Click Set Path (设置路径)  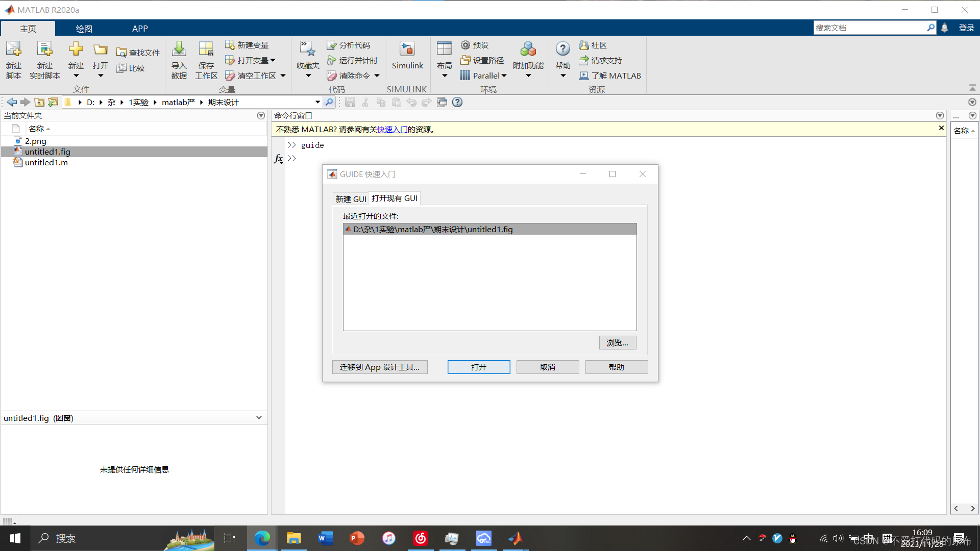(x=482, y=60)
